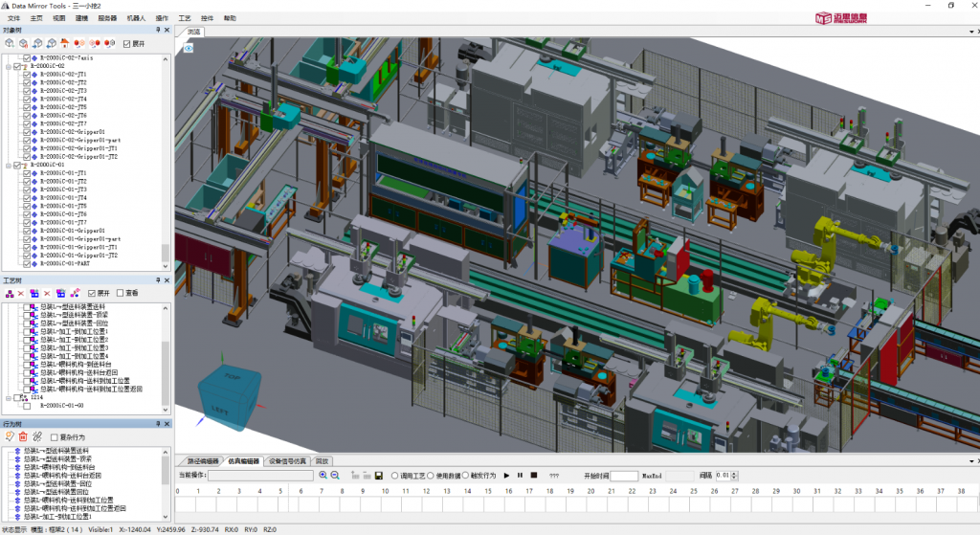Image resolution: width=980 pixels, height=535 pixels.
Task: Enable the 复杂行为 checkbox
Action: (x=54, y=437)
